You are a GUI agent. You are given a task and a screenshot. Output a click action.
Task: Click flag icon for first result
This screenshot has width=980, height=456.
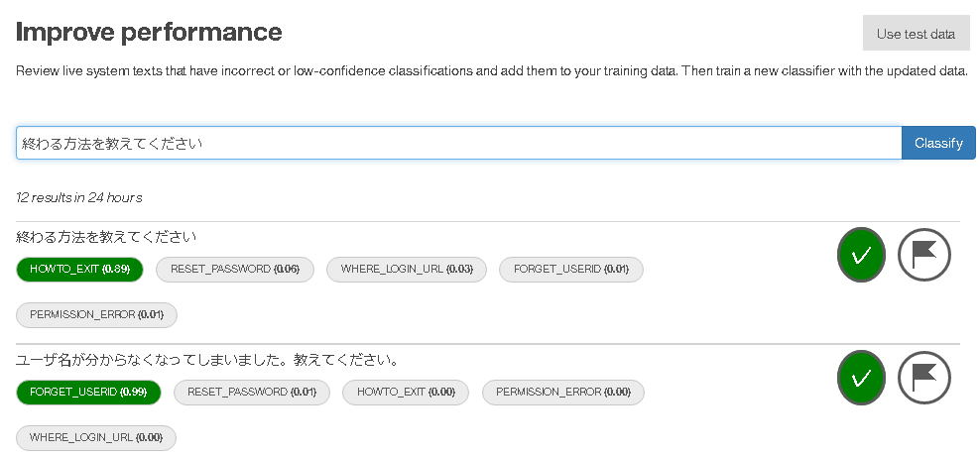[x=923, y=255]
